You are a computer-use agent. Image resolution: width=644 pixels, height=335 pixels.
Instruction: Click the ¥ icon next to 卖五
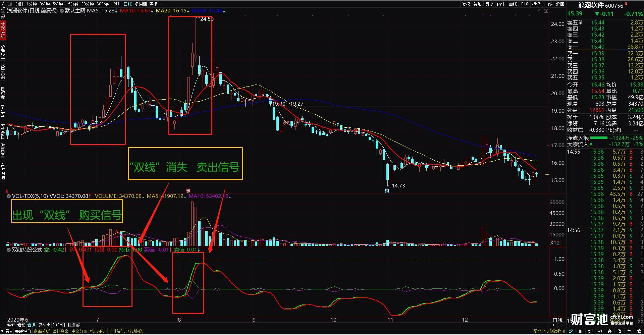[x=581, y=22]
